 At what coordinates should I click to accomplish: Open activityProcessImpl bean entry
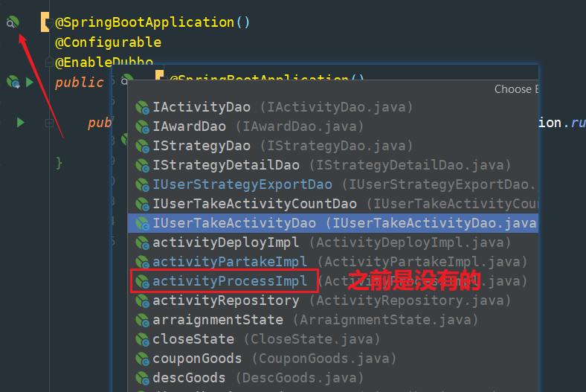tap(332, 281)
